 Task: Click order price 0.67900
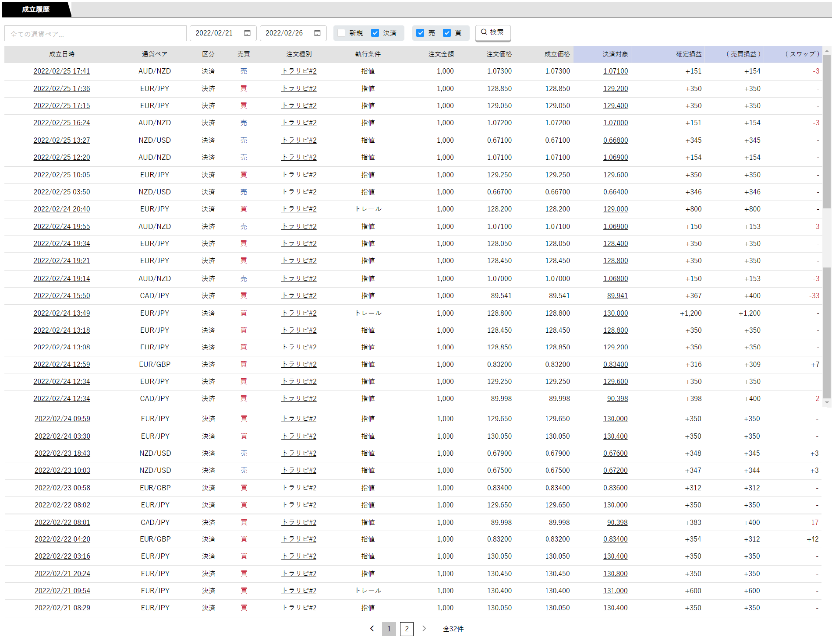pyautogui.click(x=499, y=453)
